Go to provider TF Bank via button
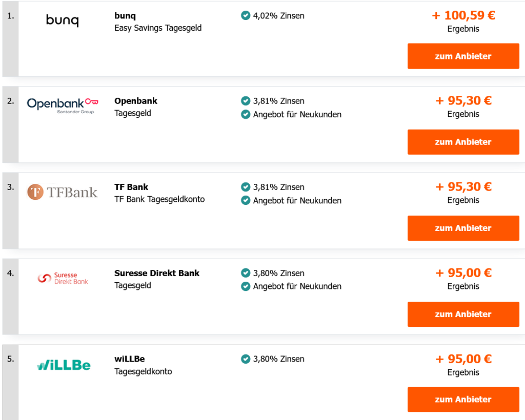This screenshot has width=525, height=420. click(x=463, y=228)
